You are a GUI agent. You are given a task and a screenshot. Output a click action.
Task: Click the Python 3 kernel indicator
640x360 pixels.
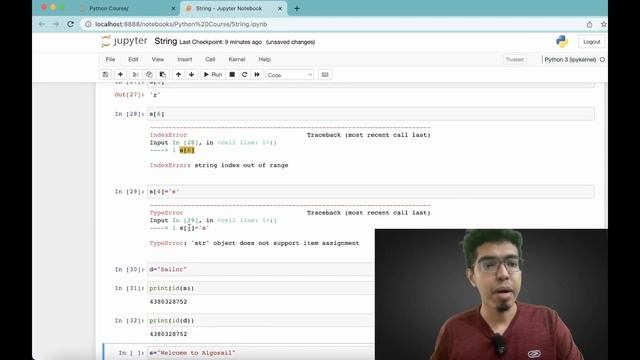pyautogui.click(x=570, y=60)
